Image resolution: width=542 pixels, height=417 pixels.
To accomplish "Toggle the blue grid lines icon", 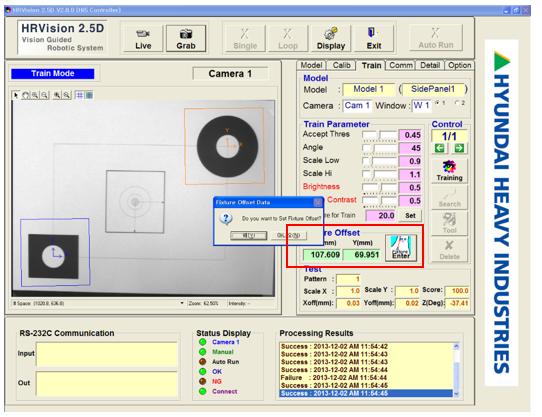I will (80, 95).
